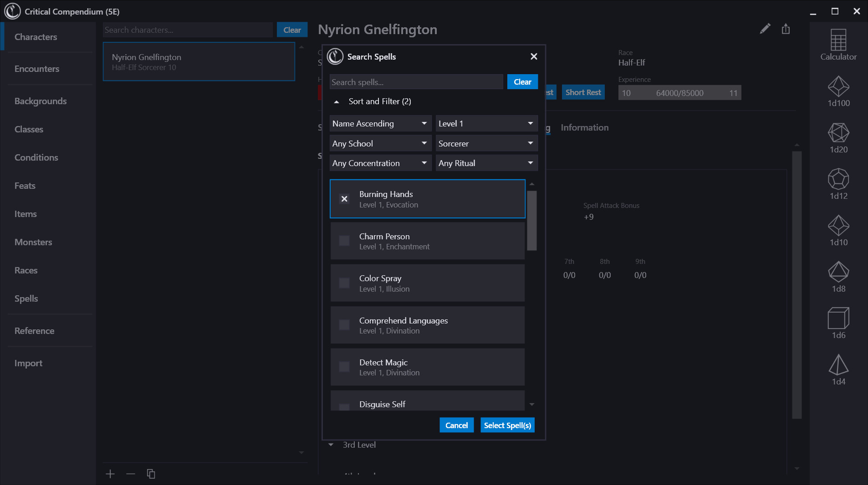The image size is (868, 485).
Task: Select the Color Spray spell
Action: click(x=427, y=283)
